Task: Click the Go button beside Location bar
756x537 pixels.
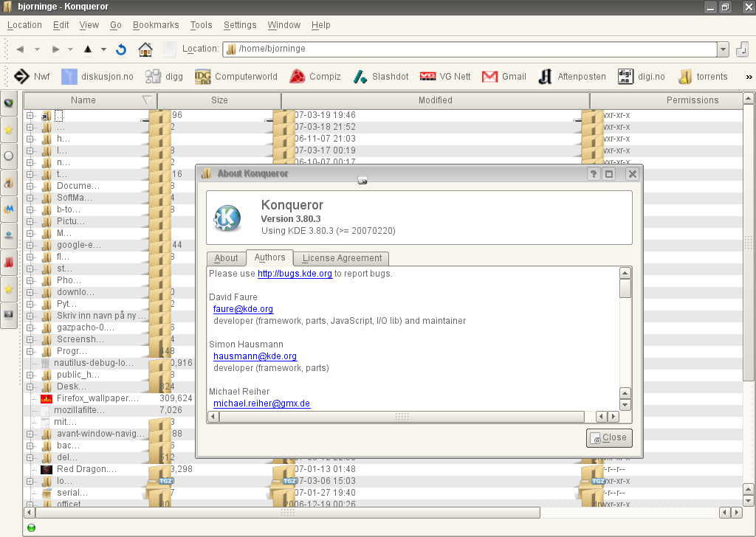Action: click(743, 49)
